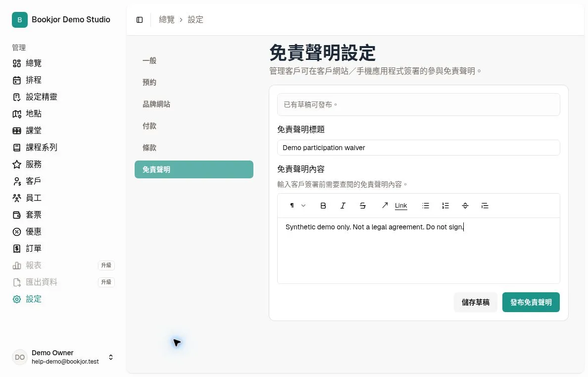Switch to 品牌網站 settings tab

click(x=194, y=104)
